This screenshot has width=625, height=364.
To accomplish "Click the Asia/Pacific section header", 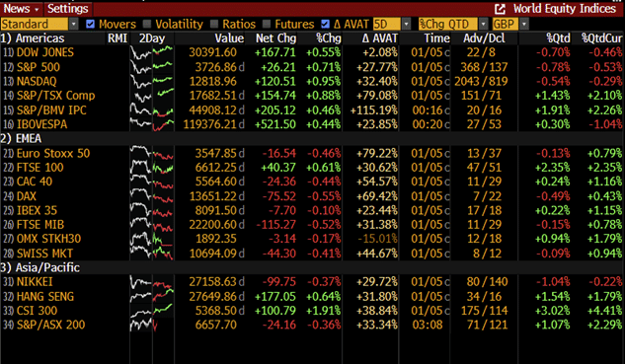I will click(40, 267).
